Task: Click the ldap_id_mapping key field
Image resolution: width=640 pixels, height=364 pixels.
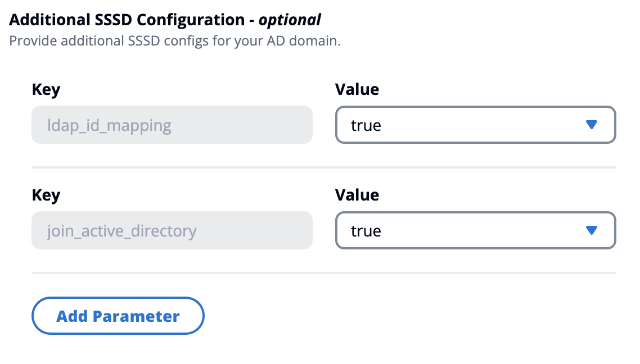Action: (x=172, y=125)
